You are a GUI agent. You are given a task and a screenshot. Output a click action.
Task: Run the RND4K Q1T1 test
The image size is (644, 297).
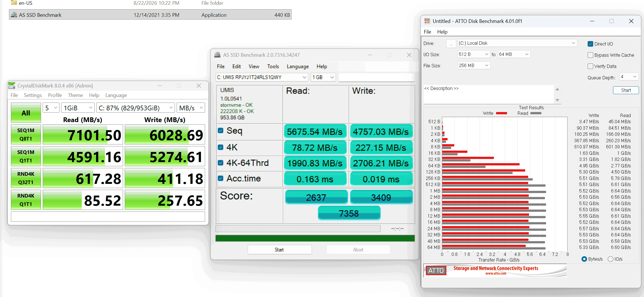coord(26,200)
